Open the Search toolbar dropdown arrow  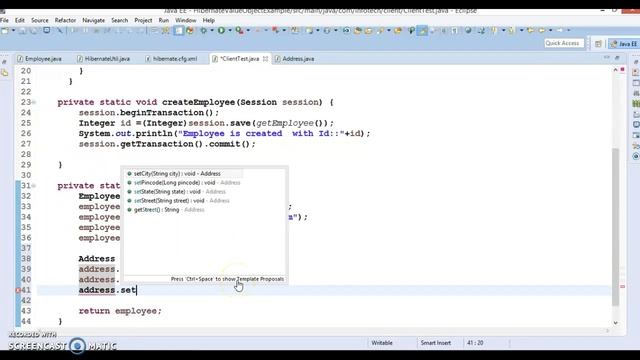389,31
